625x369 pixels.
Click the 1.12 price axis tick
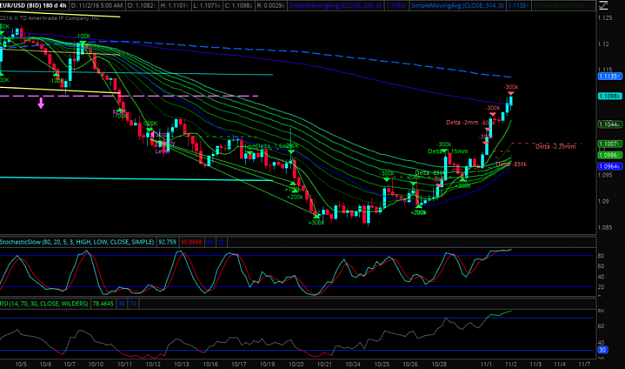pos(603,44)
